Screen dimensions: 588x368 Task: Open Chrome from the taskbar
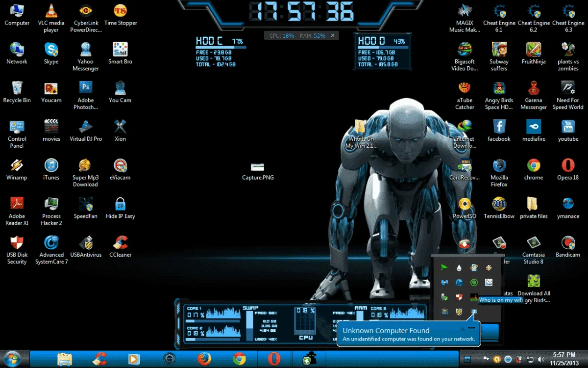pos(239,359)
